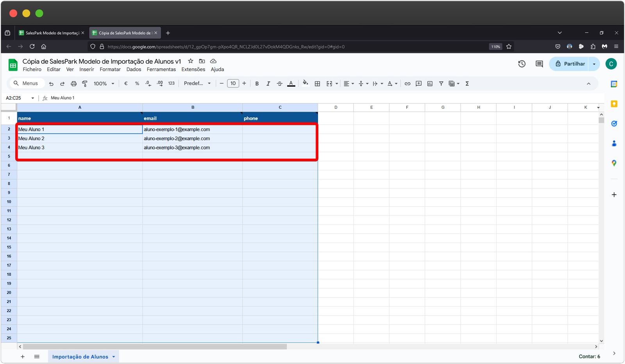Expand the font family dropdown
The height and width of the screenshot is (364, 625).
point(197,84)
